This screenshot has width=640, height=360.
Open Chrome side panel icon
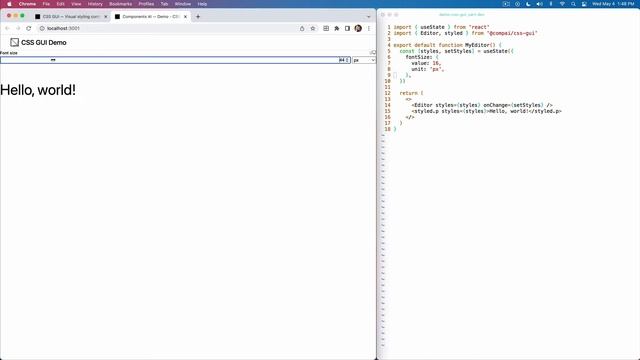(x=347, y=28)
